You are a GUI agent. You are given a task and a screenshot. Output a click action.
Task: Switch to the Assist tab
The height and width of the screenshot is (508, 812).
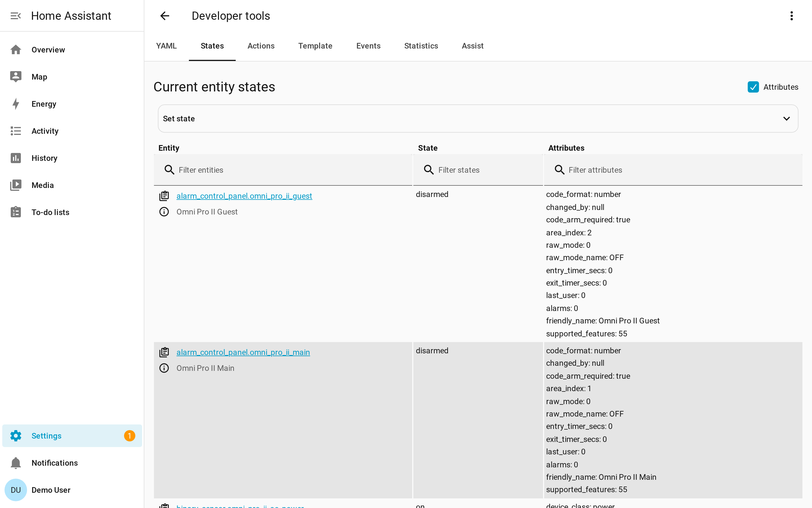pos(473,46)
